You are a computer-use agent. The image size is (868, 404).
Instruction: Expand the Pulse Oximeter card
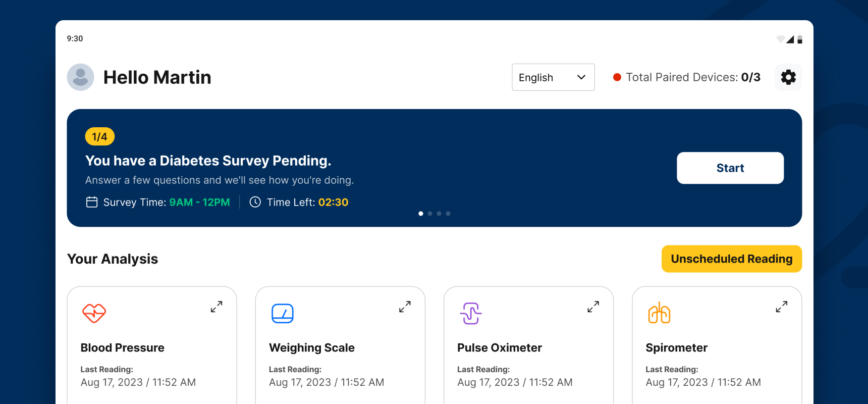593,307
